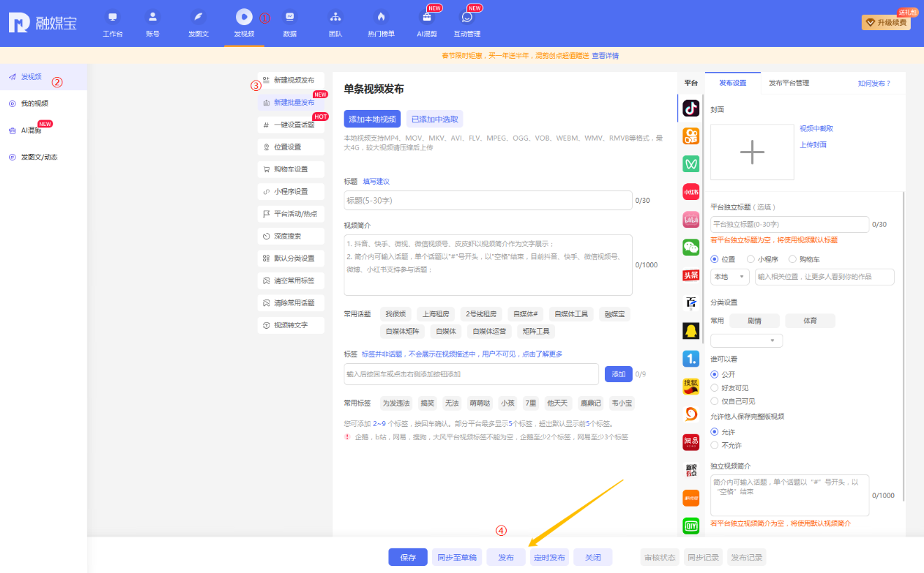Viewport: 924px width, 573px height.
Task: Click the 已添加中选取 button
Action: click(x=435, y=119)
